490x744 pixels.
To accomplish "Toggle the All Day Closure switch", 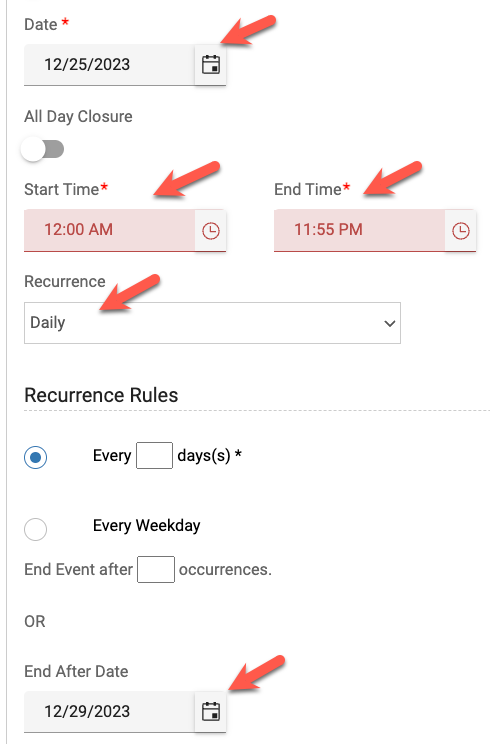I will click(43, 149).
